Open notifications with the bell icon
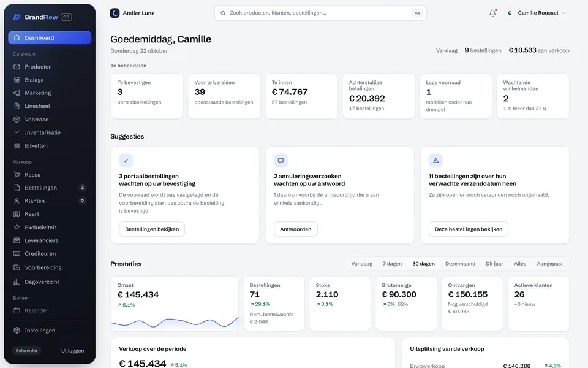Viewport: 588px width, 368px height. point(492,13)
